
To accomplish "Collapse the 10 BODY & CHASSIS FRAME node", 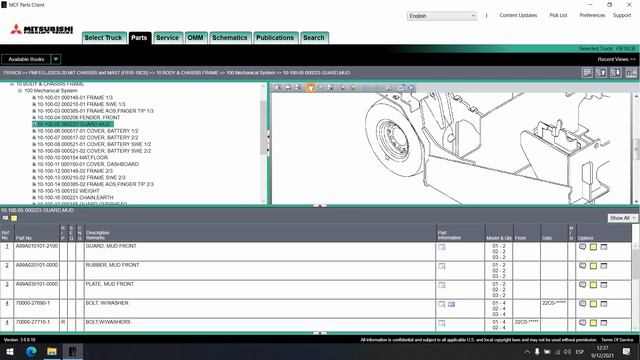I will pyautogui.click(x=12, y=84).
